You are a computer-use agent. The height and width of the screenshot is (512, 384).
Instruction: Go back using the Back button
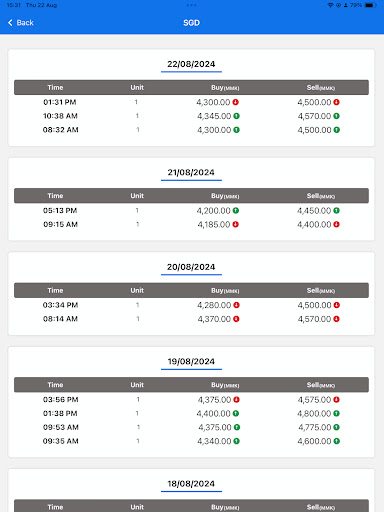pyautogui.click(x=21, y=23)
